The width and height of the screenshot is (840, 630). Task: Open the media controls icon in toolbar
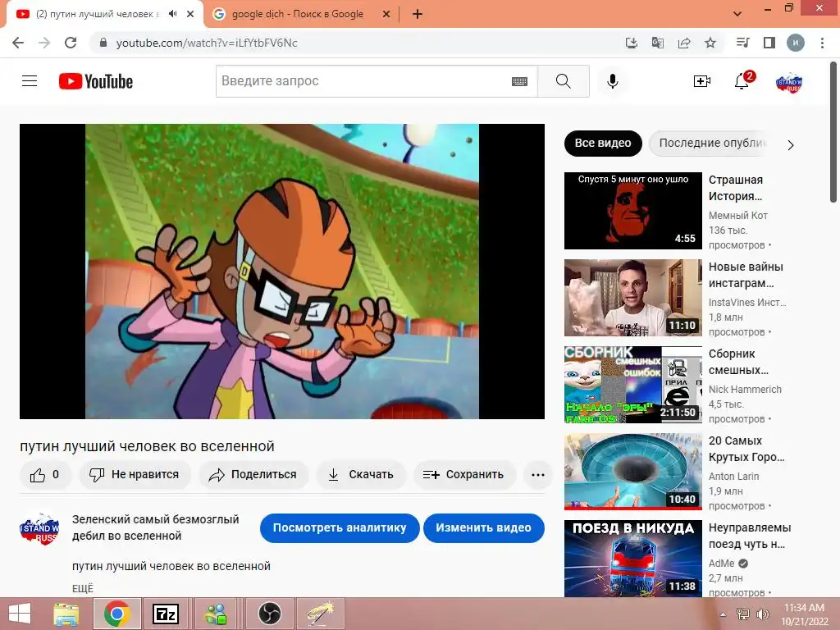pos(742,43)
